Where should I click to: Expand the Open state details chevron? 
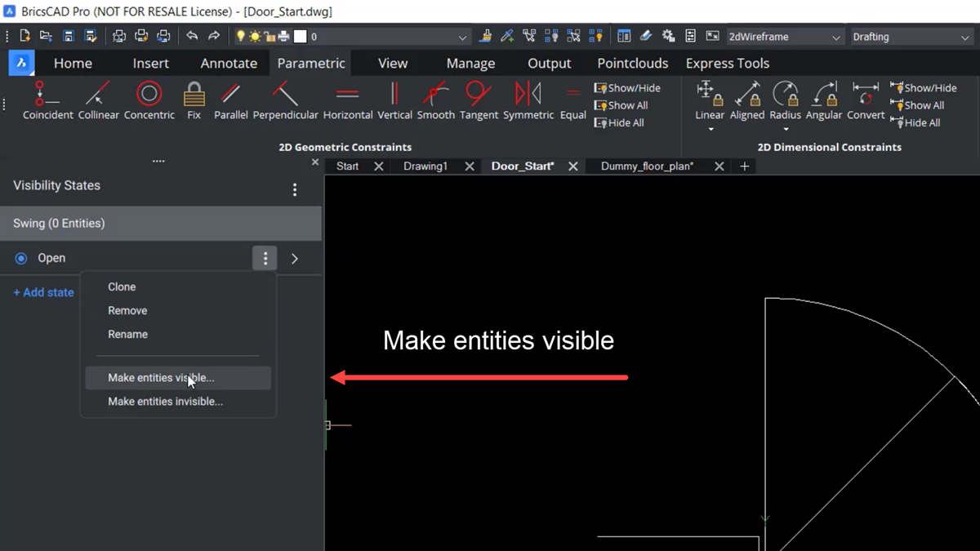(294, 258)
